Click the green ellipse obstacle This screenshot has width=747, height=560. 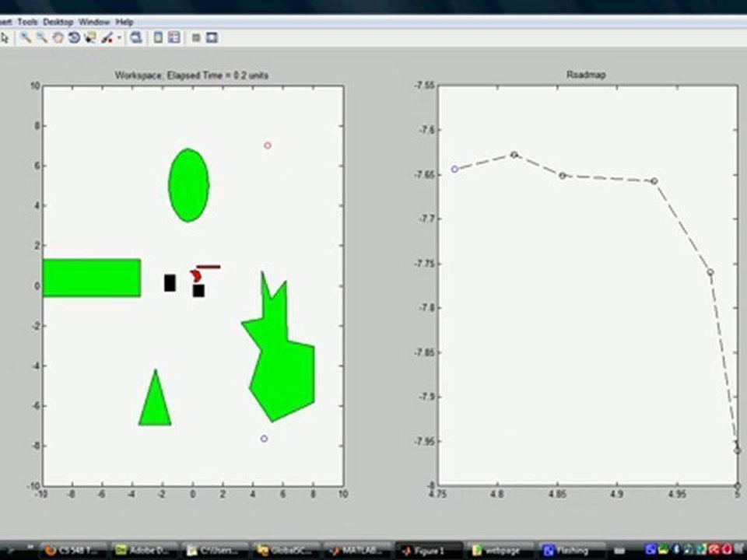click(188, 185)
